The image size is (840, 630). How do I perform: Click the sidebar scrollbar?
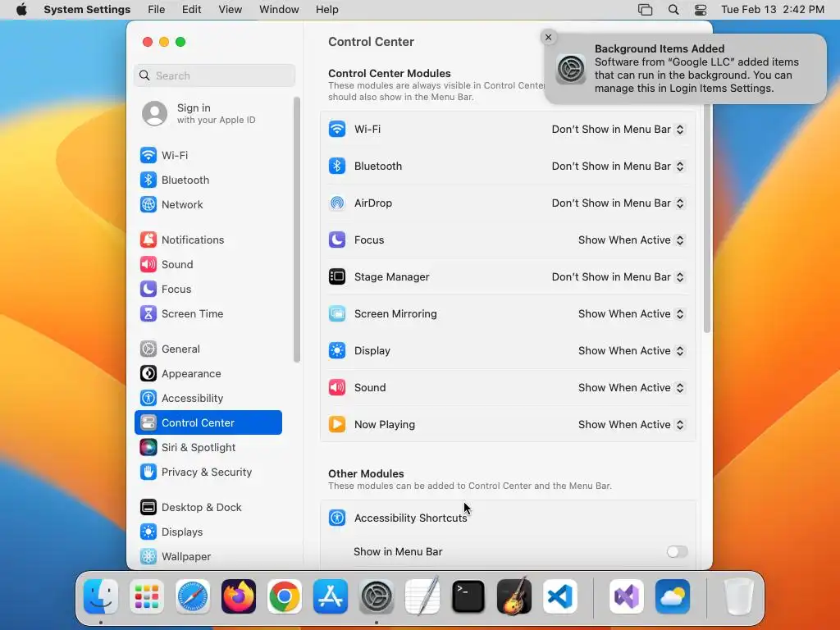tap(297, 230)
